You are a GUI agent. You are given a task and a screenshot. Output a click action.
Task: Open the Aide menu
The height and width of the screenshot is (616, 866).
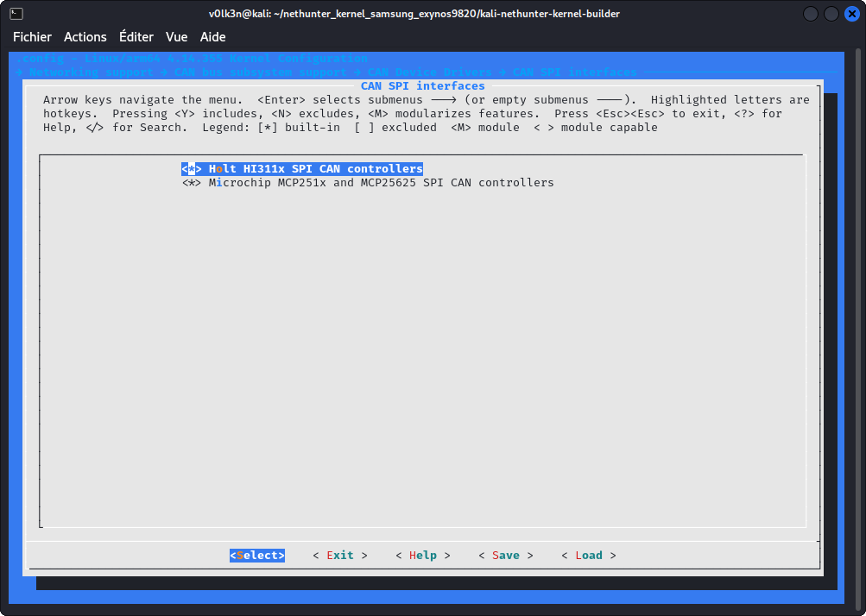pyautogui.click(x=212, y=37)
